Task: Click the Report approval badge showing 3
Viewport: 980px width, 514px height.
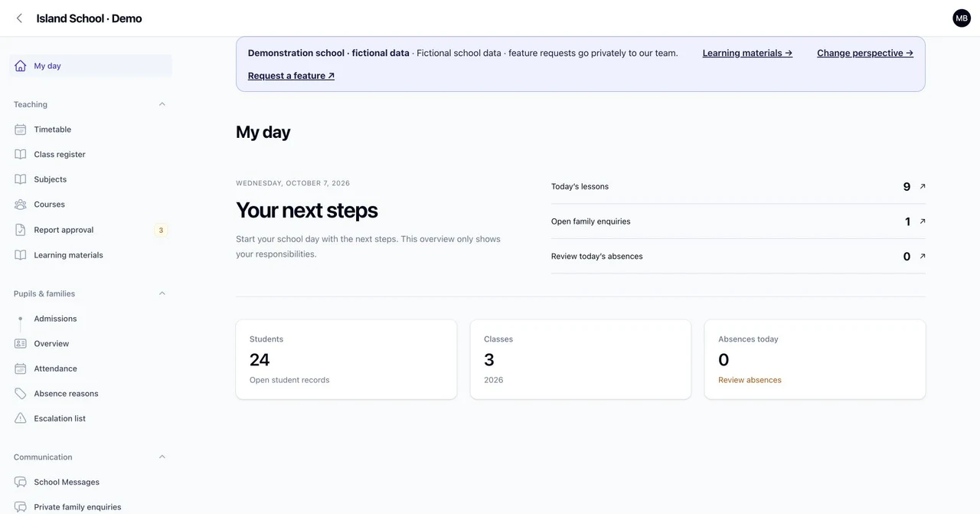Action: pyautogui.click(x=161, y=230)
